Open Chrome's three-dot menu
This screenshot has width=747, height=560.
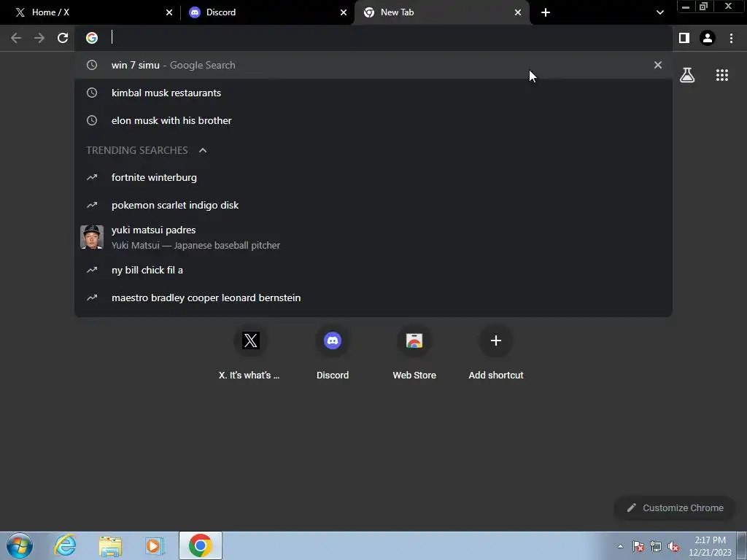coord(731,38)
